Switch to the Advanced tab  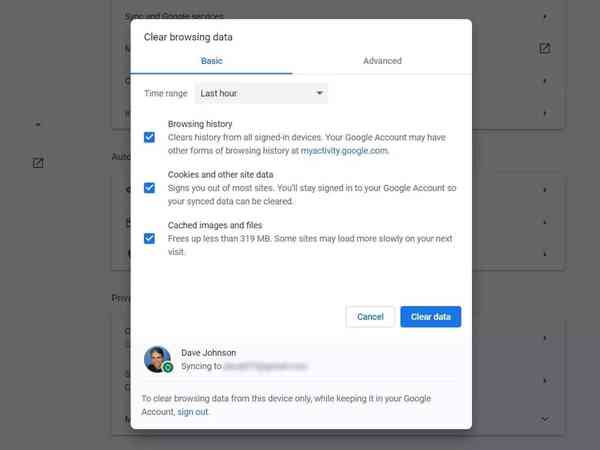coord(382,61)
